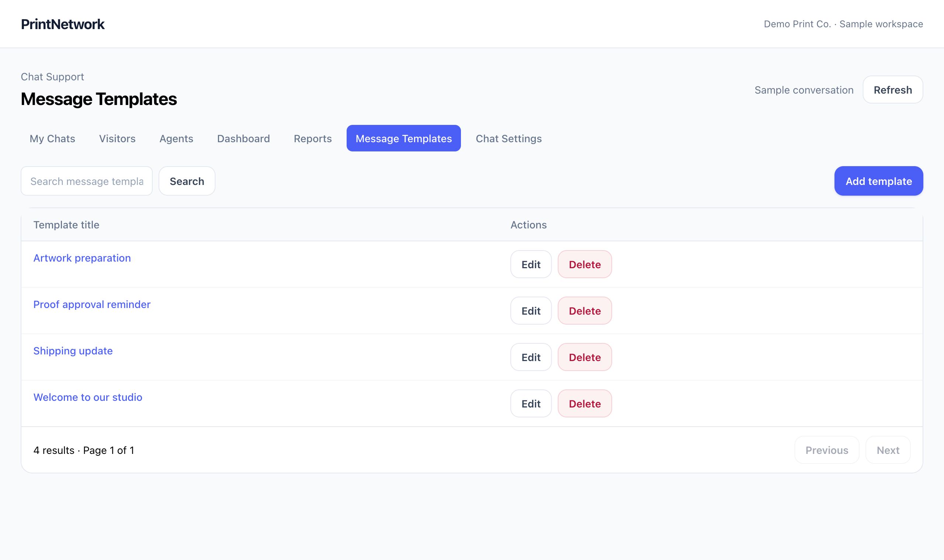This screenshot has height=560, width=944.
Task: Click the Template title column header
Action: pos(66,225)
